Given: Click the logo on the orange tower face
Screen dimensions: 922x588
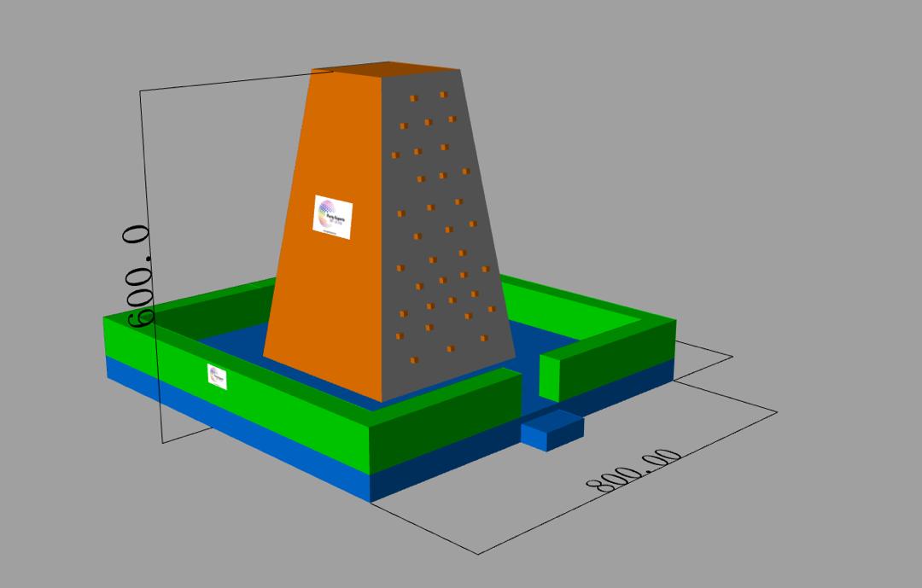Looking at the screenshot, I should (x=333, y=217).
